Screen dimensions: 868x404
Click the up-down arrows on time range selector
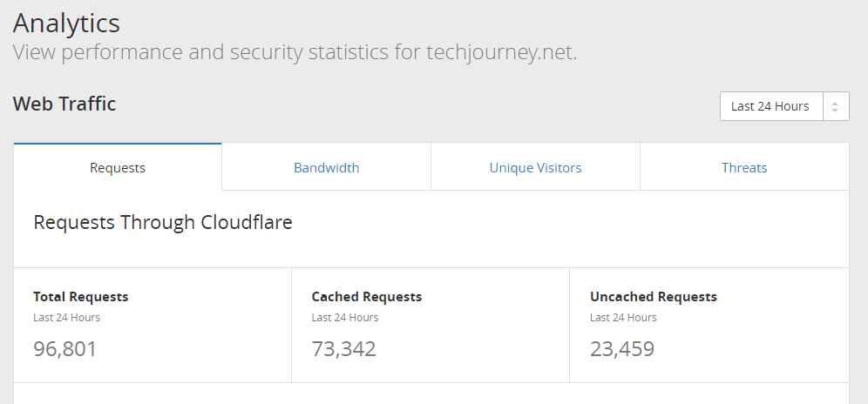point(836,106)
